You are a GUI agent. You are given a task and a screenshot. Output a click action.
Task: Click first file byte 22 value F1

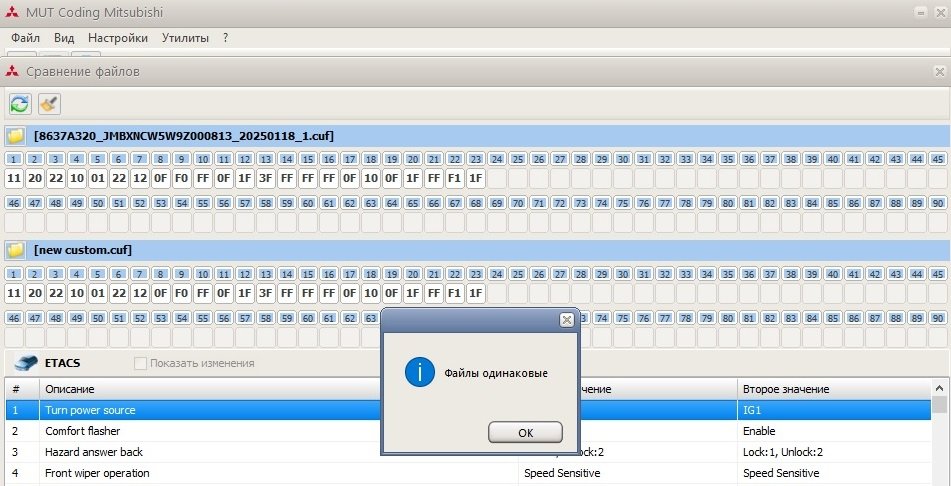pos(454,178)
